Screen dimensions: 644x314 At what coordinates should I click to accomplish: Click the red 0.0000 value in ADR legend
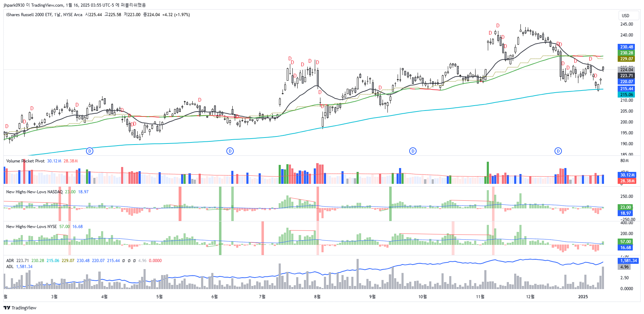pyautogui.click(x=155, y=261)
